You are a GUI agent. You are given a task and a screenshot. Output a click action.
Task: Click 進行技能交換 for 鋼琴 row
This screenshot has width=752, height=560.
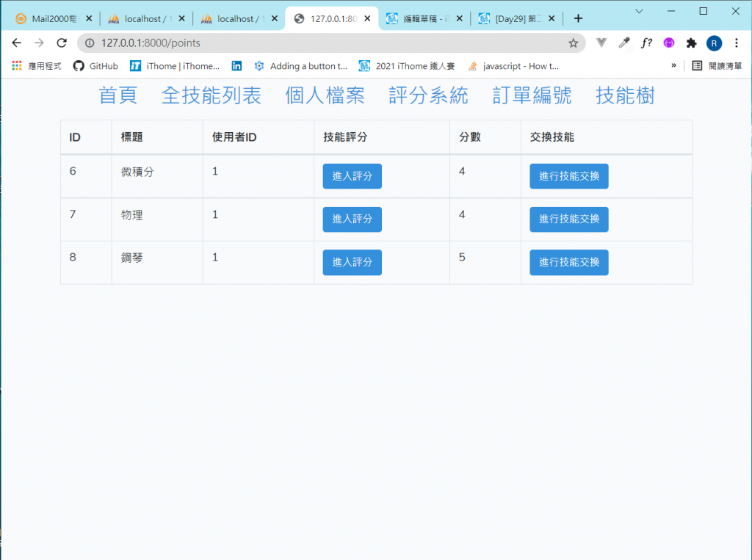click(569, 262)
